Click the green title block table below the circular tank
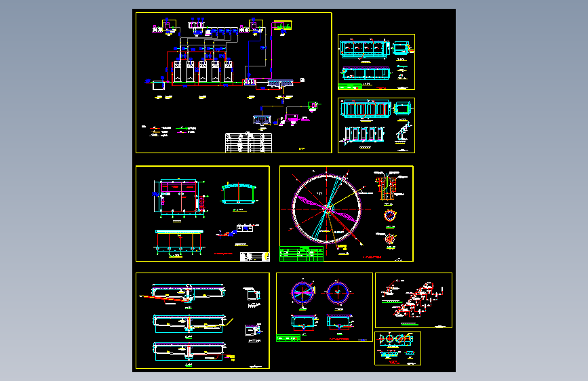 (302, 254)
